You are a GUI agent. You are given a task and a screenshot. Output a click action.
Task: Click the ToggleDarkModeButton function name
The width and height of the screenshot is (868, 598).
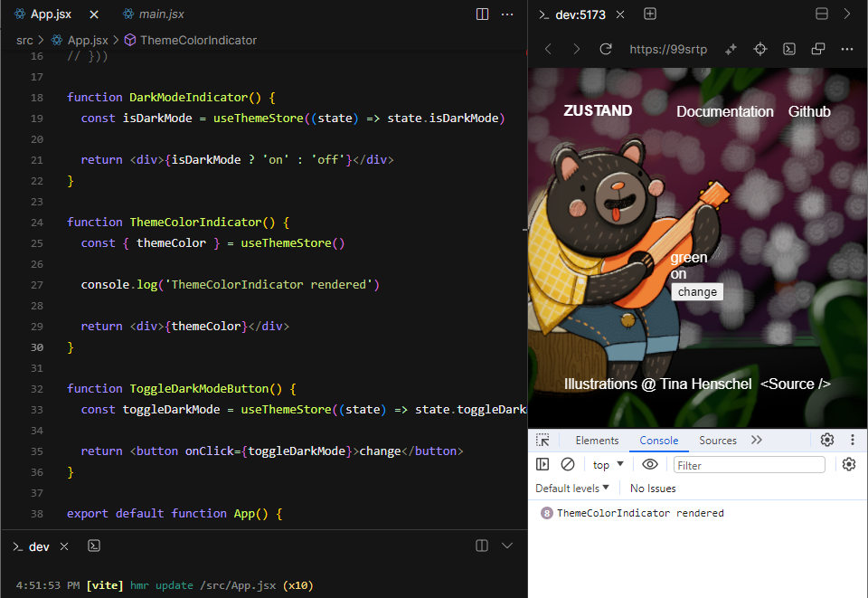[x=199, y=389]
